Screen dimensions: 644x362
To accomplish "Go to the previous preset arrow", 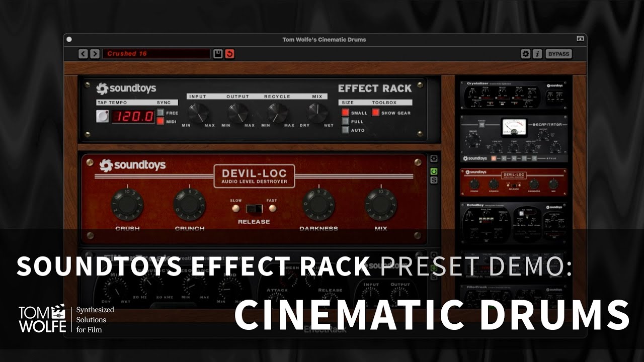I will point(83,54).
